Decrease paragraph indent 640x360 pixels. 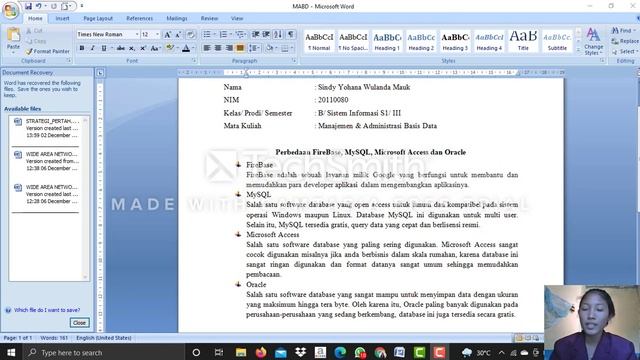click(256, 35)
